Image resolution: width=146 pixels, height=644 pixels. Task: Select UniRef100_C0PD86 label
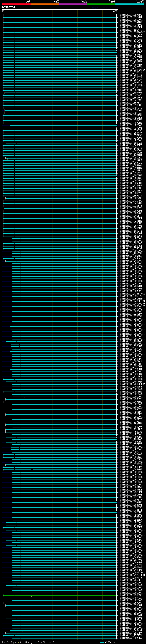131,40
